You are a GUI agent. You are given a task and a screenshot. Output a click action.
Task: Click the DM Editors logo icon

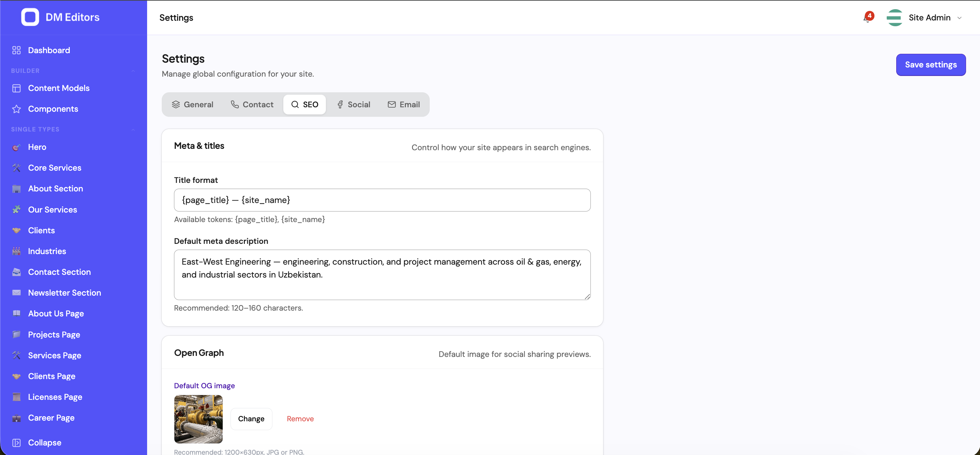[x=30, y=17]
